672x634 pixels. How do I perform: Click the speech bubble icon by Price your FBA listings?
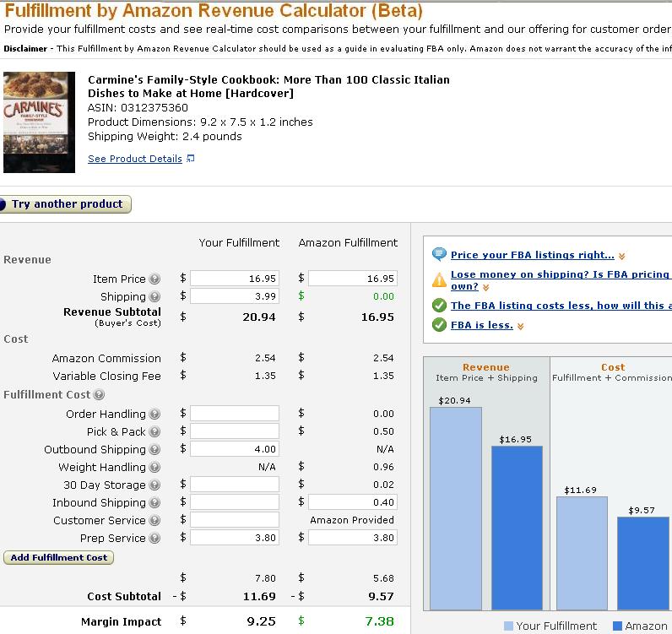pos(439,254)
